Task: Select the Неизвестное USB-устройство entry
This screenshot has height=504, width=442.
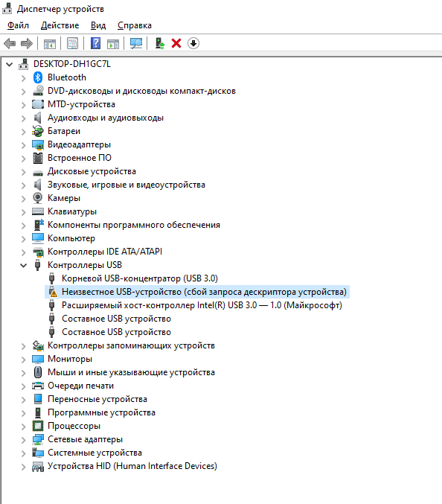Action: click(197, 292)
